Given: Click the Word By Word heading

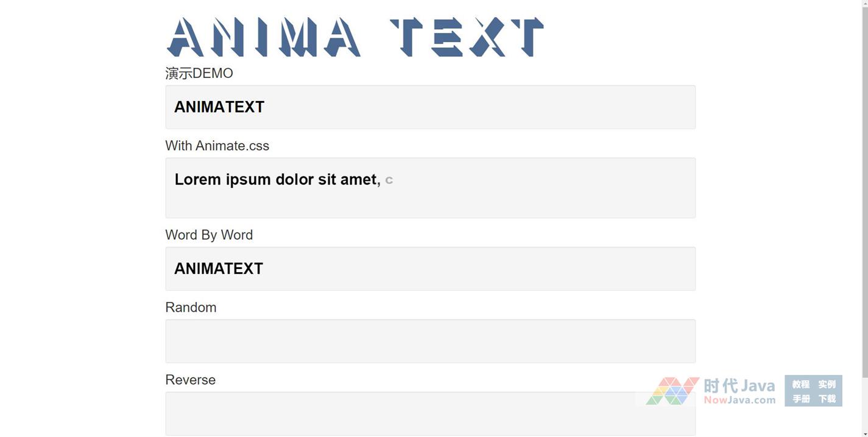Looking at the screenshot, I should [x=209, y=235].
